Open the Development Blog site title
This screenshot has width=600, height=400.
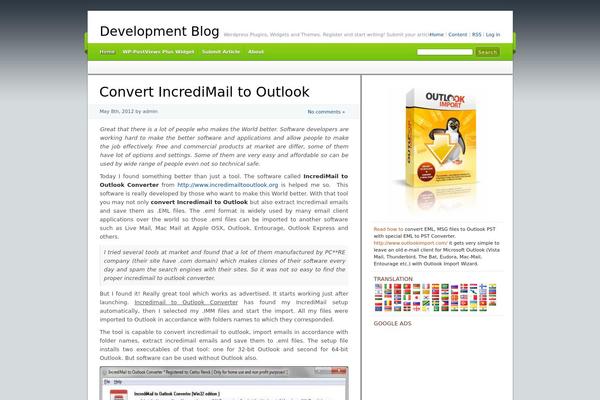click(159, 31)
